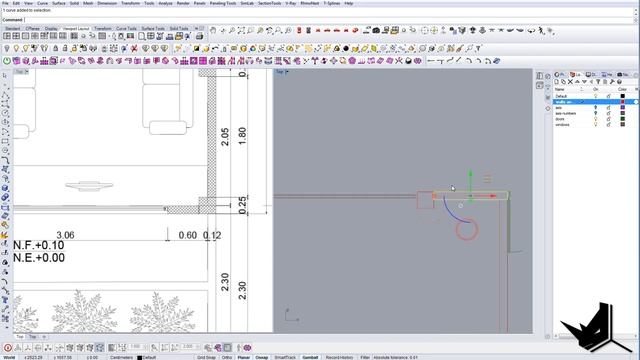Viewport: 640px width, 360px height.
Task: Toggle Record History in the status bar
Action: coord(339,358)
